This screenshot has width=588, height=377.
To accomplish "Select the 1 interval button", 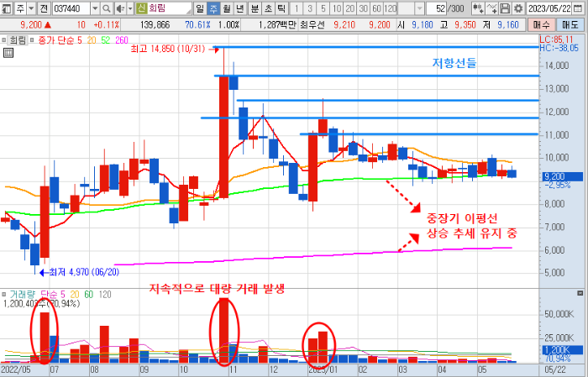I will pyautogui.click(x=297, y=8).
